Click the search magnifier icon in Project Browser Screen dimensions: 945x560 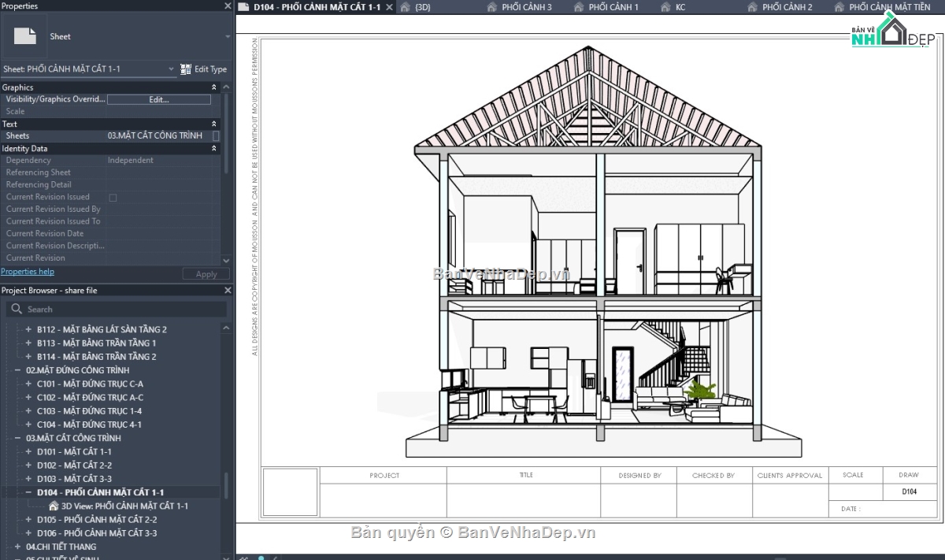pyautogui.click(x=17, y=310)
